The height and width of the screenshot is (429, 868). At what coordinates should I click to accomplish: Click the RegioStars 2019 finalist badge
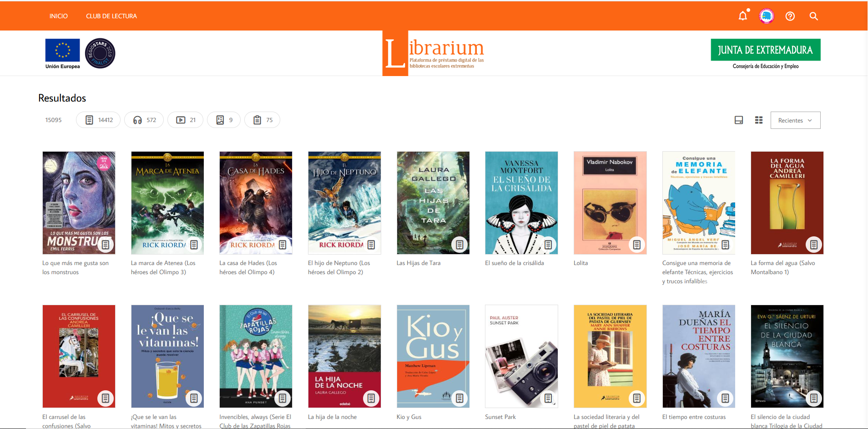coord(100,53)
